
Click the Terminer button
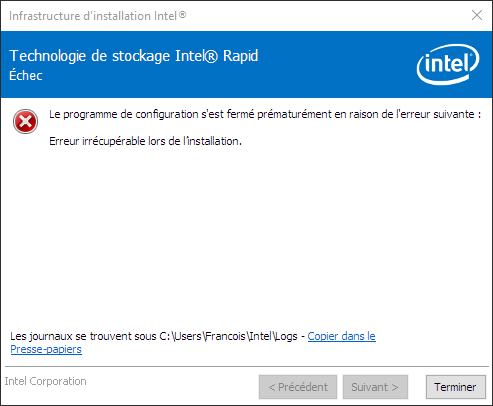click(455, 387)
